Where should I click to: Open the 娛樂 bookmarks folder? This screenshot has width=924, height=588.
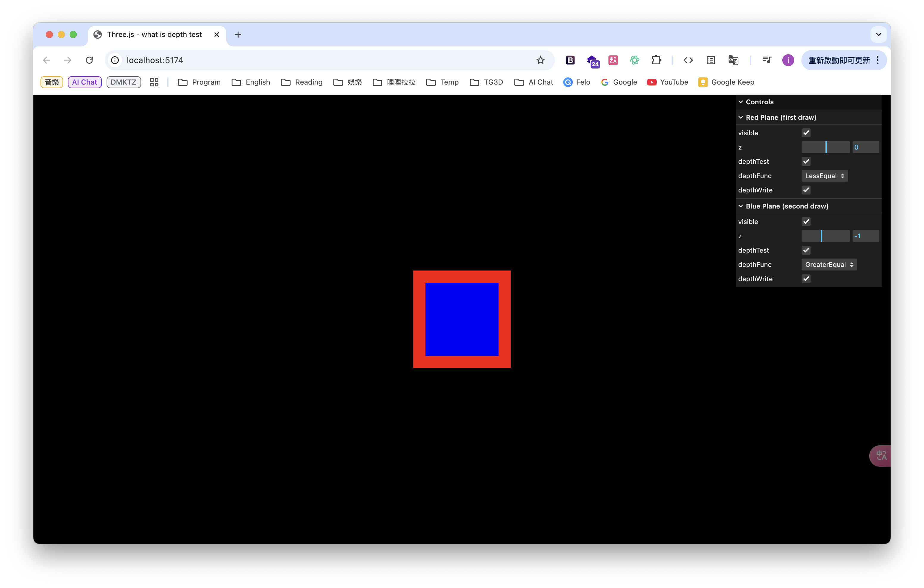tap(348, 82)
